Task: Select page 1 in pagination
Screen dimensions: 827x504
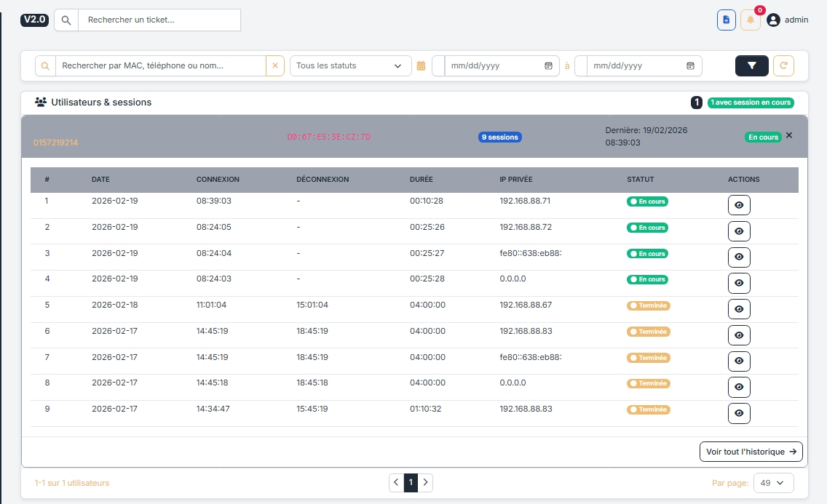Action: [x=411, y=482]
